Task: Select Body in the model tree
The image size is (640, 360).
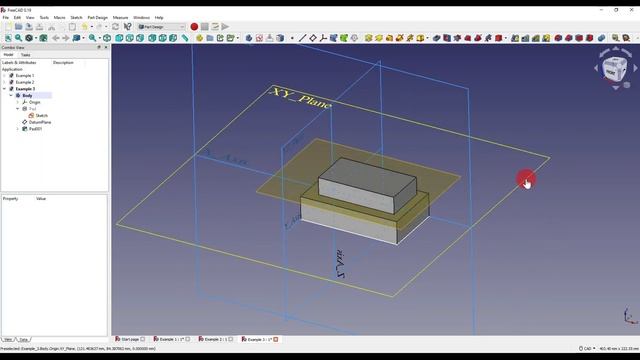Action: click(27, 96)
